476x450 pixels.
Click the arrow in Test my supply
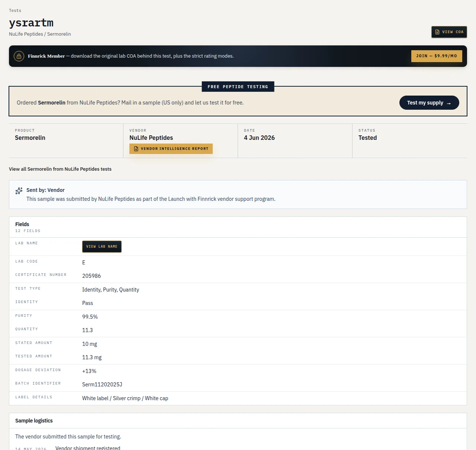449,103
